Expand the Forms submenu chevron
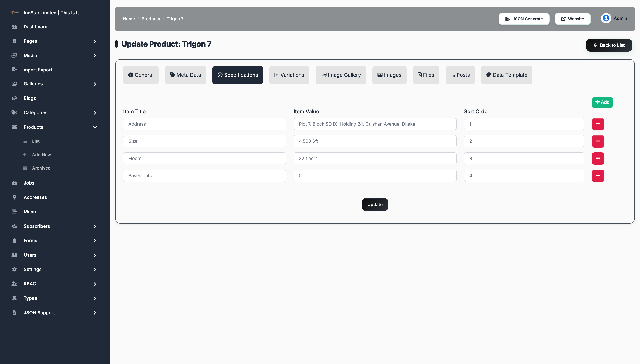The height and width of the screenshot is (364, 640). (x=95, y=241)
